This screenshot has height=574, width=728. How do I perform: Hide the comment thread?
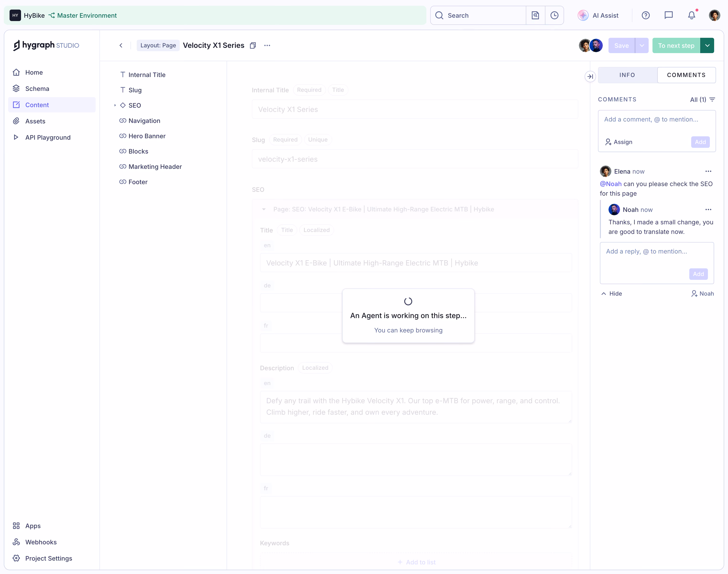pos(612,294)
